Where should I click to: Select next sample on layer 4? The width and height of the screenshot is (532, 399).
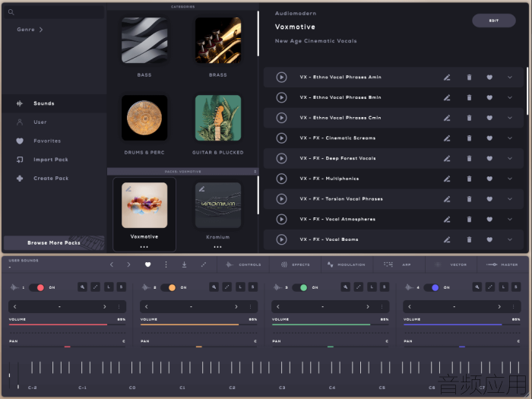[499, 307]
